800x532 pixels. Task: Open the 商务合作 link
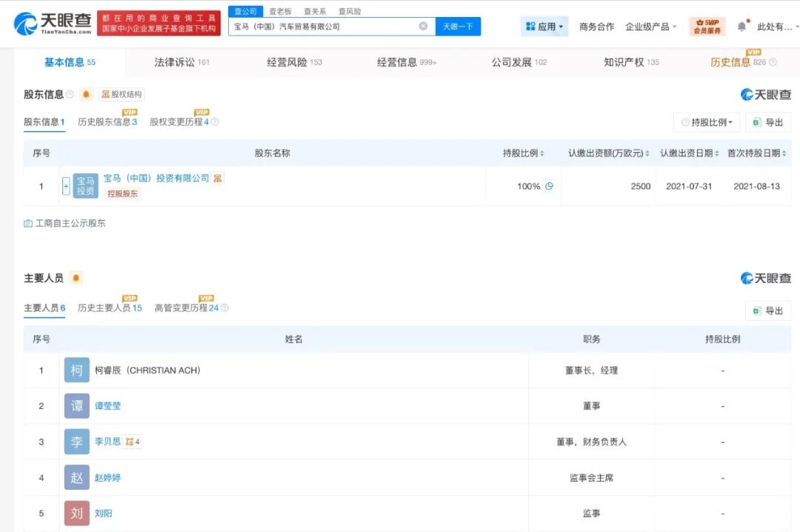tap(596, 27)
